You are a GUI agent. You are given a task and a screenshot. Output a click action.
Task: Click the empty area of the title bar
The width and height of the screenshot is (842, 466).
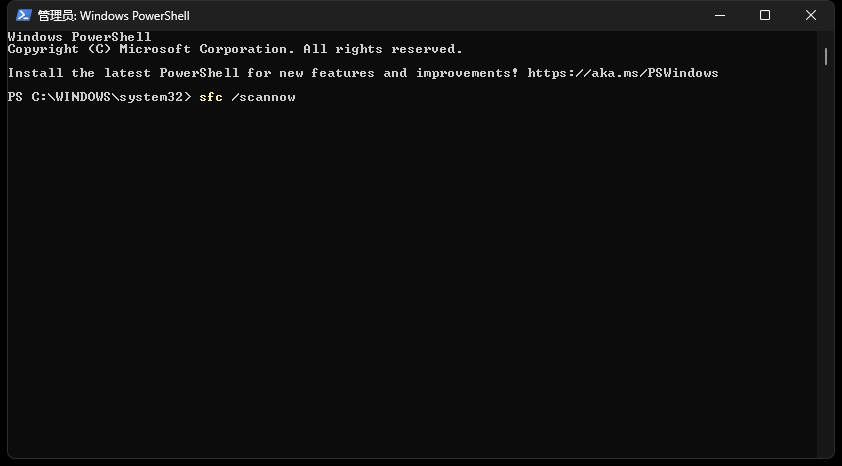click(450, 16)
